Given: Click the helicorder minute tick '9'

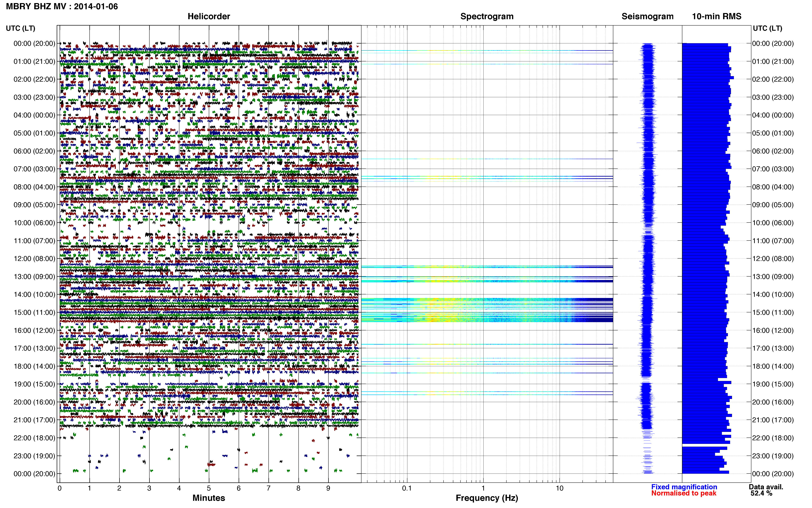Looking at the screenshot, I should [328, 488].
